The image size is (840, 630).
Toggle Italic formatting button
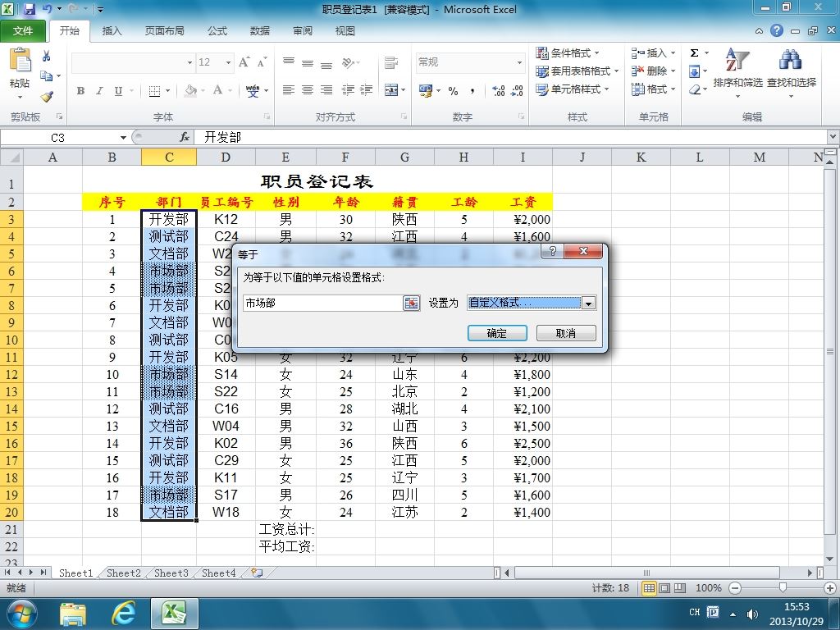pos(99,91)
